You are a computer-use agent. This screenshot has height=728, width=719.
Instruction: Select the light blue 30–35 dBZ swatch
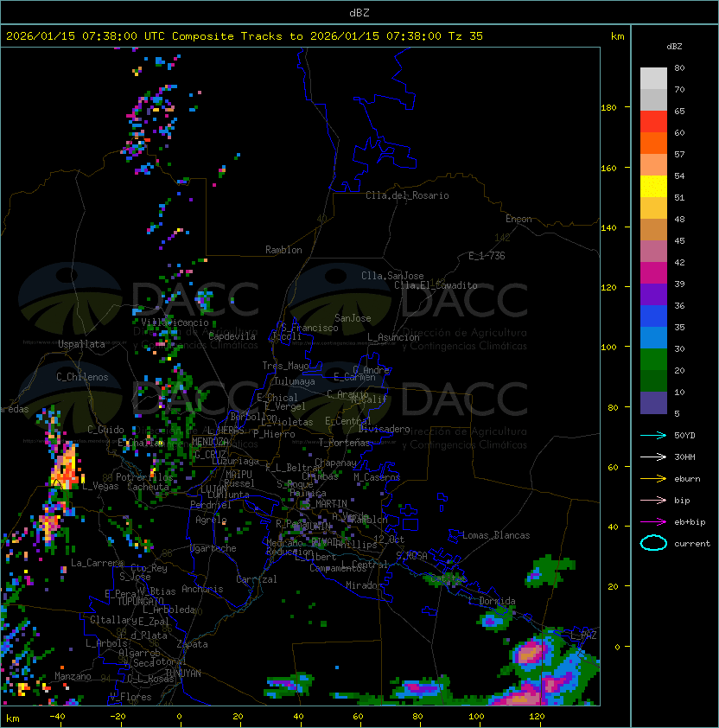click(x=653, y=338)
